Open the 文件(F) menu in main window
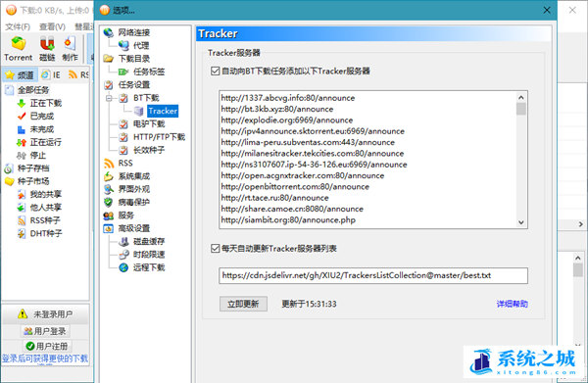The image size is (588, 383). coord(18,27)
